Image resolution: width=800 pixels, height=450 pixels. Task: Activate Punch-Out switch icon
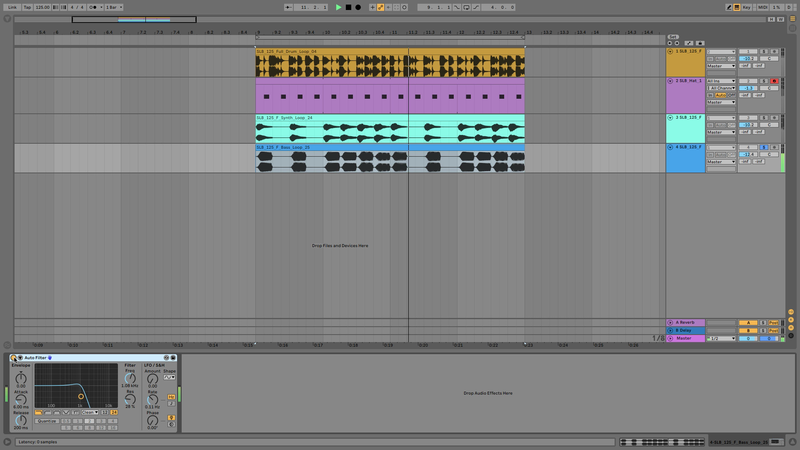(x=476, y=7)
